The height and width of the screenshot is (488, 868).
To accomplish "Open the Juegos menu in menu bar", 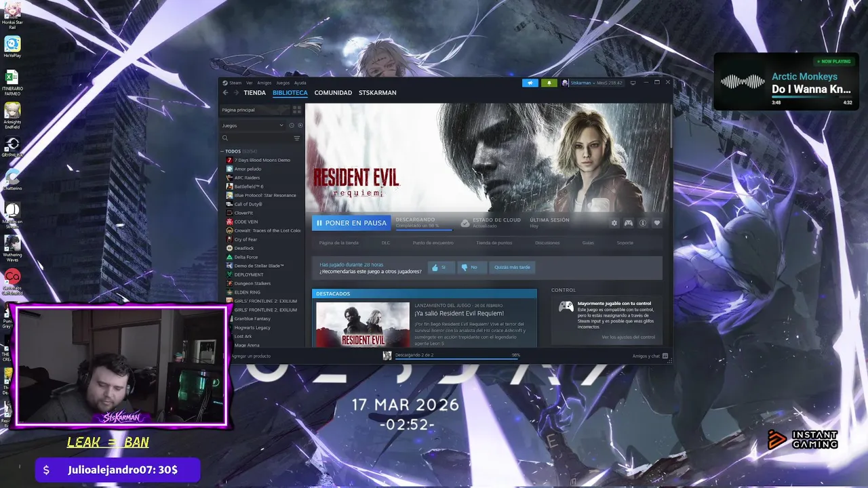I will point(283,83).
